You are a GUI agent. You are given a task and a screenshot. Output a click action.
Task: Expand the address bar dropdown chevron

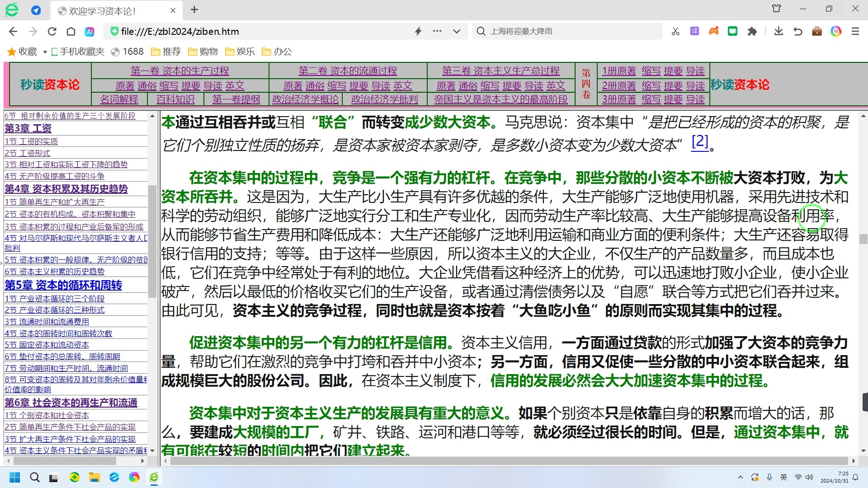pos(457,31)
